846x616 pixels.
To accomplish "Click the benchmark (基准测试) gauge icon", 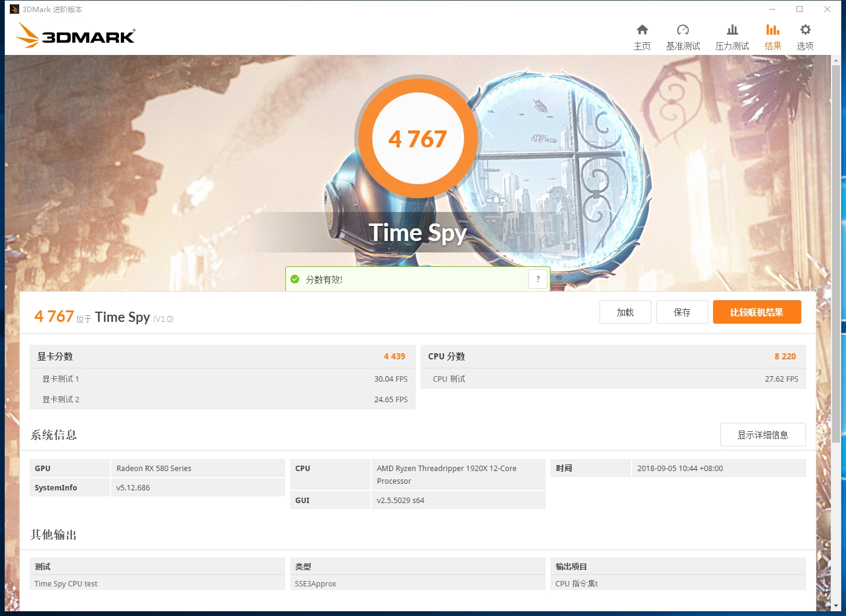I will click(x=683, y=29).
